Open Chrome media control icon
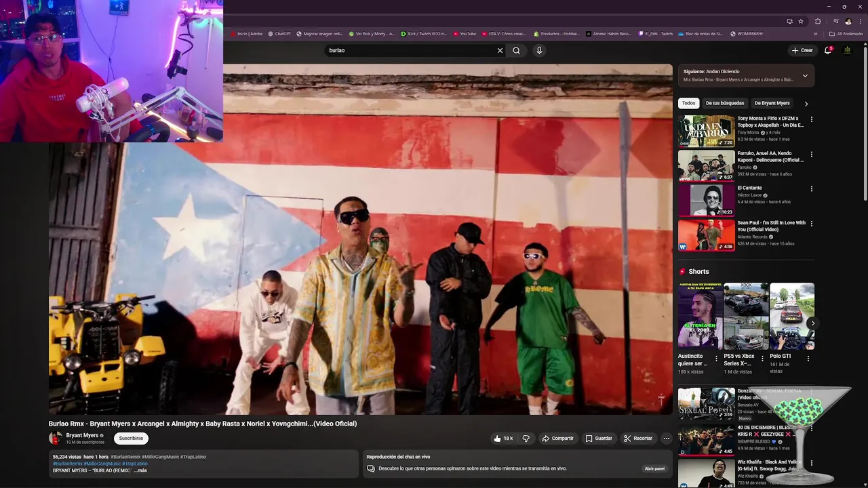Viewport: 868px width, 488px height. tap(835, 21)
